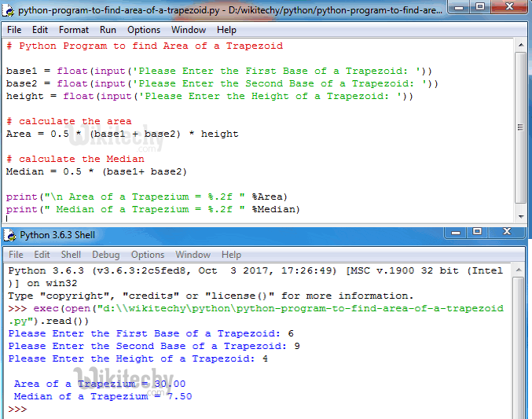Click editor scrollbar down arrow
Viewport: 532px width, 419px height.
click(521, 217)
